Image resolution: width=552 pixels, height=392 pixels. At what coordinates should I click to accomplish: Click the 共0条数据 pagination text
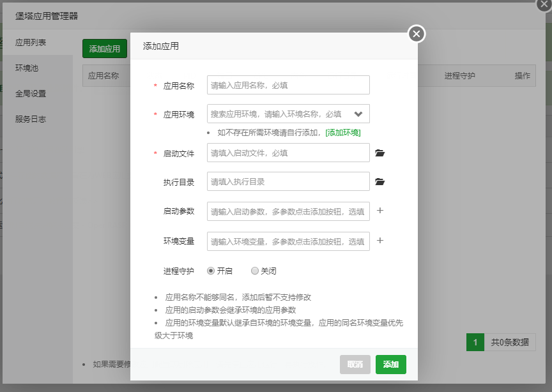(510, 342)
